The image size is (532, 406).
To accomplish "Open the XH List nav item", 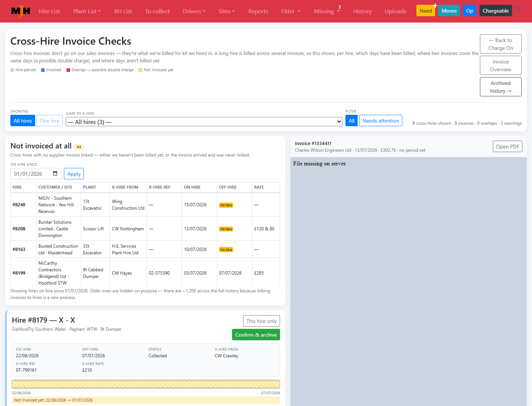I will pos(123,11).
